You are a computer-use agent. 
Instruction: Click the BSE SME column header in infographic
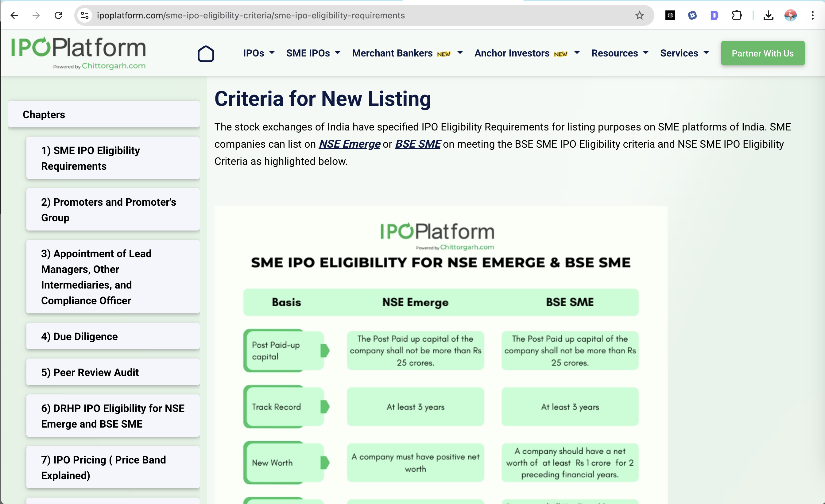point(570,302)
